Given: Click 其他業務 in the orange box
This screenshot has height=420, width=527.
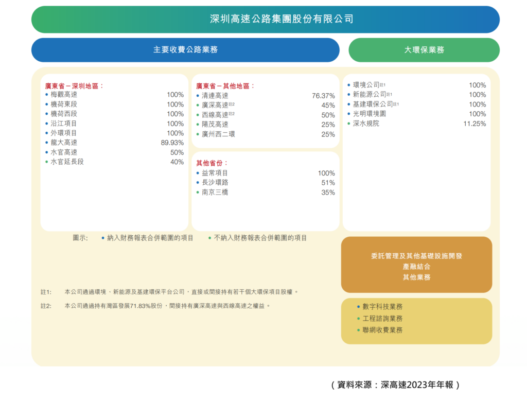Looking at the screenshot, I should (x=417, y=277).
